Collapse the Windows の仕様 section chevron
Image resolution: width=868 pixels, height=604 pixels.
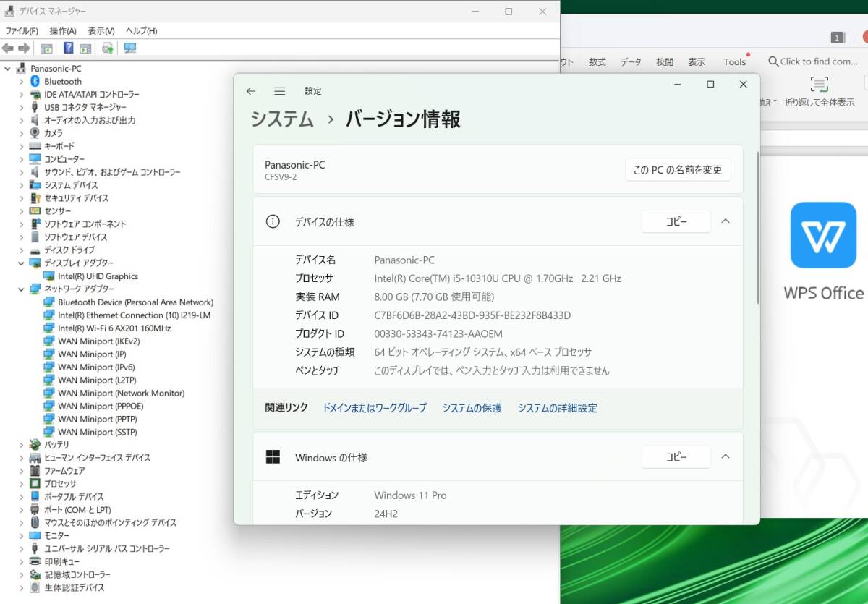(726, 456)
